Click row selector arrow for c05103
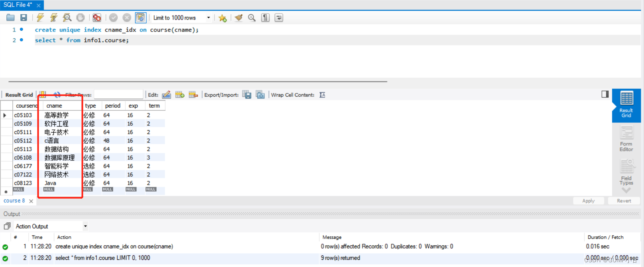The height and width of the screenshot is (267, 644). coord(6,115)
